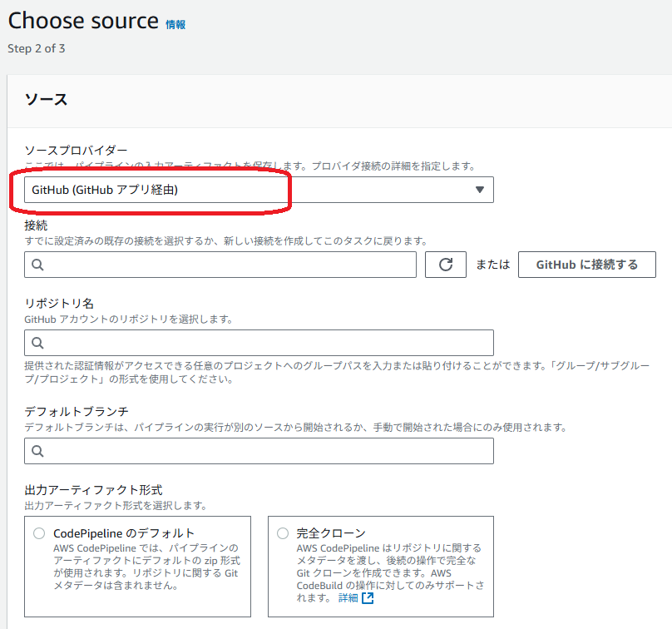Screen dimensions: 672x629
Task: Focus the リポジトリ名 search input field
Action: coord(266,343)
